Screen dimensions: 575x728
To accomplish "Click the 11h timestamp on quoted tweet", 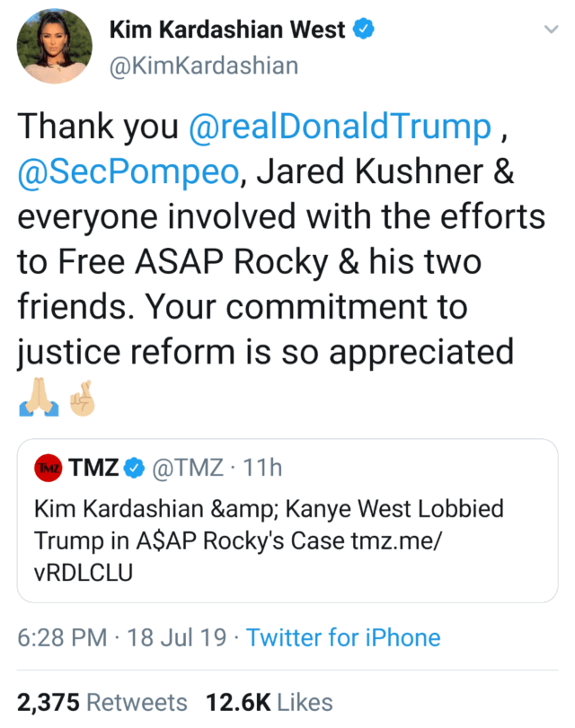I will coord(261,468).
